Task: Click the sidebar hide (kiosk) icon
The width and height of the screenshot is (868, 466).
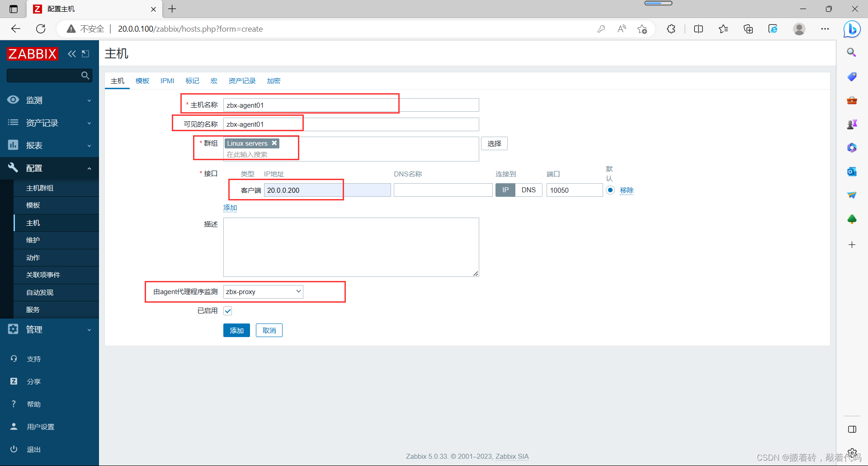Action: coord(85,54)
